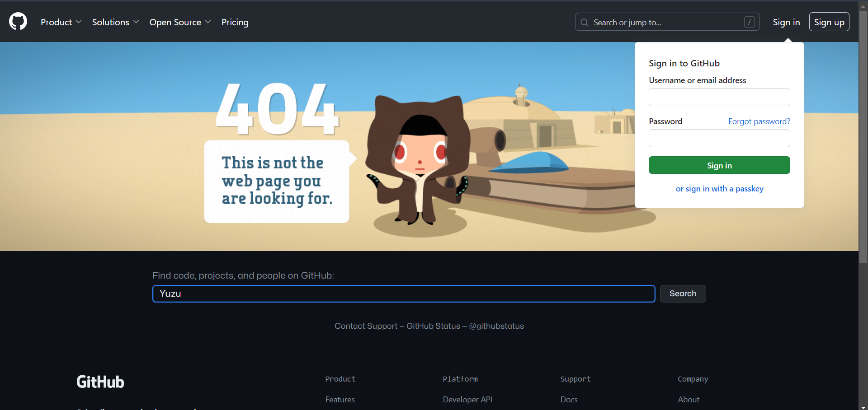Expand the Product menu
Screen dimensions: 868x410
click(x=61, y=22)
